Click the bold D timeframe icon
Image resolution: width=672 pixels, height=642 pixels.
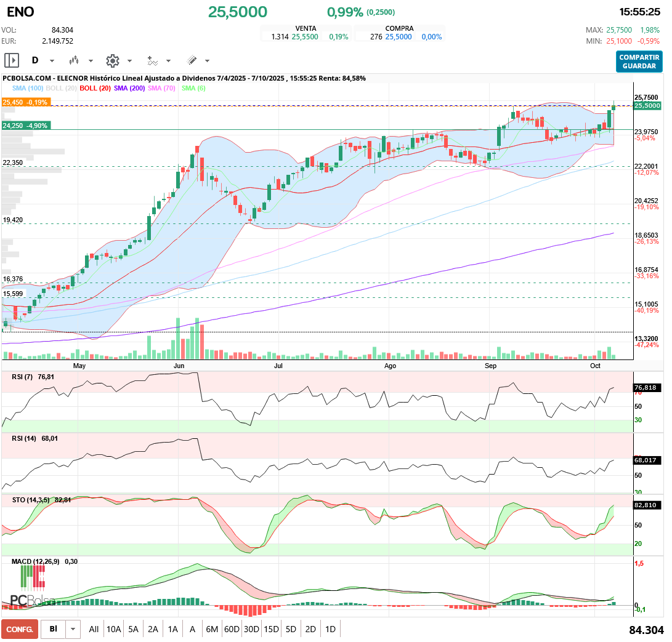click(35, 60)
